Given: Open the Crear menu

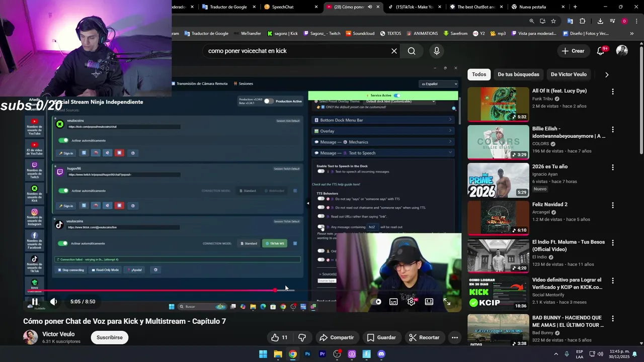Looking at the screenshot, I should click(573, 51).
